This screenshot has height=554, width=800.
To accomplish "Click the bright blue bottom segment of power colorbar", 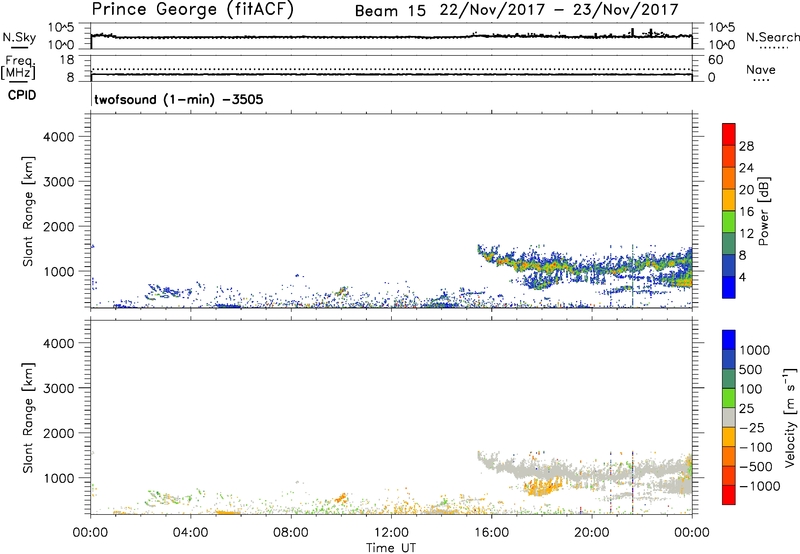I will 729,287.
